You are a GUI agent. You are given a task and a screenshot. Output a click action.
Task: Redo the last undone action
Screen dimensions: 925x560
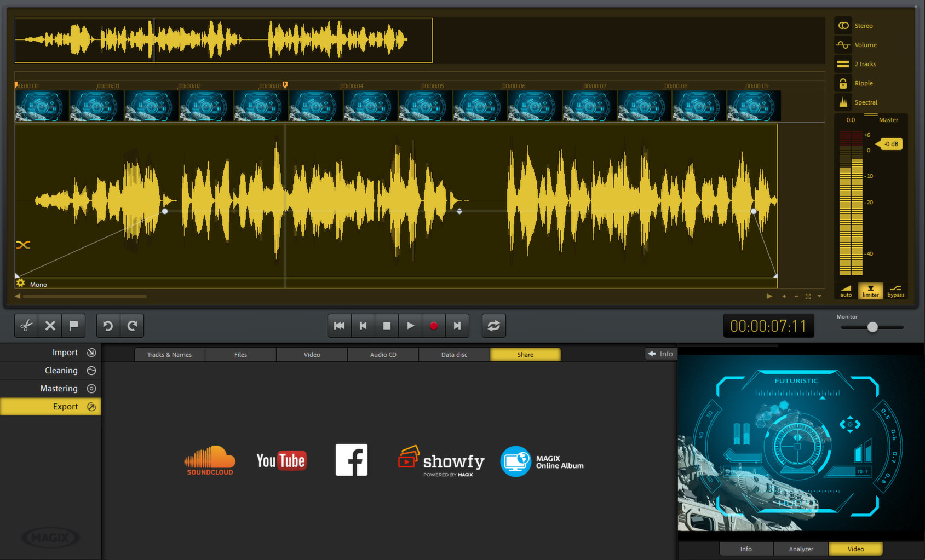132,326
